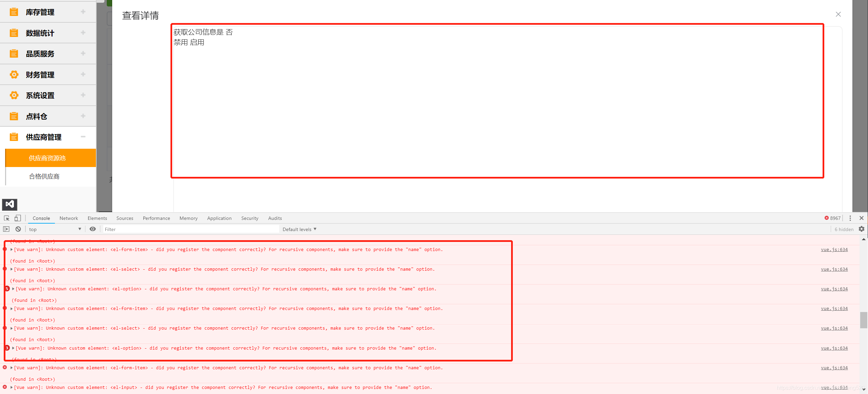
Task: Open DevTools three-dot customize menu
Action: coord(850,218)
